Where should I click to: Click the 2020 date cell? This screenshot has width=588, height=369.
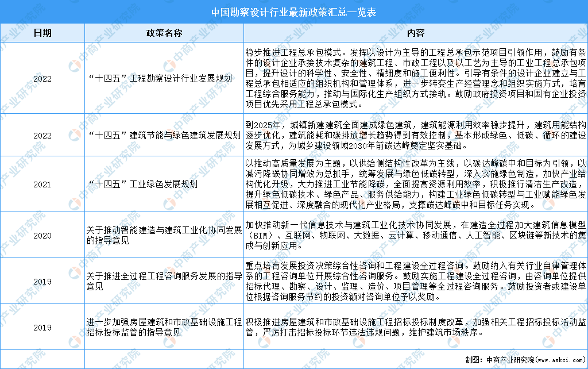(x=42, y=235)
